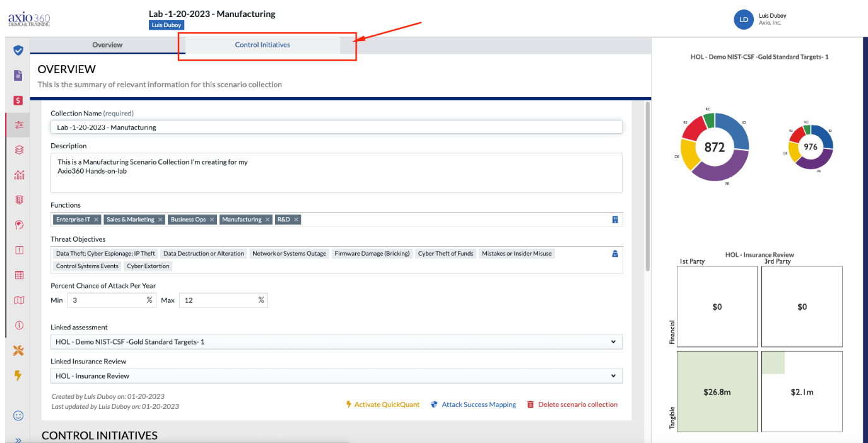The height and width of the screenshot is (443, 868).
Task: Switch to the Control Initiatives tab
Action: click(x=262, y=45)
